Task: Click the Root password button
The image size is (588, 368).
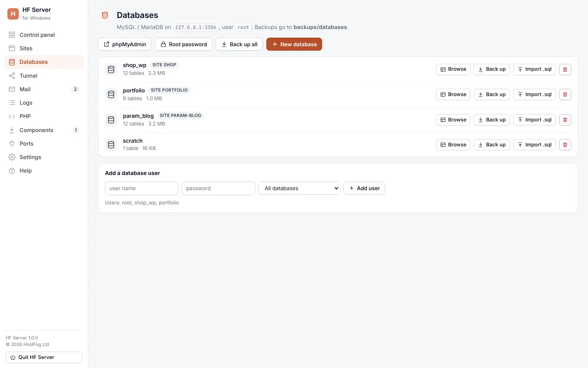Action: 183,44
